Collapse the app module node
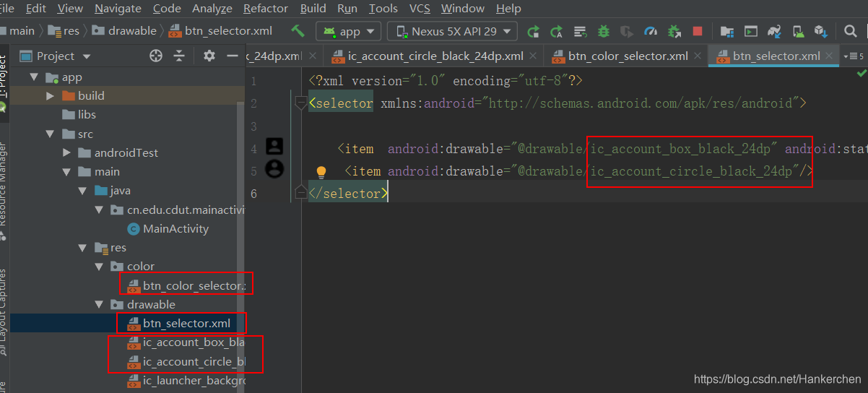The height and width of the screenshot is (393, 868). (32, 77)
